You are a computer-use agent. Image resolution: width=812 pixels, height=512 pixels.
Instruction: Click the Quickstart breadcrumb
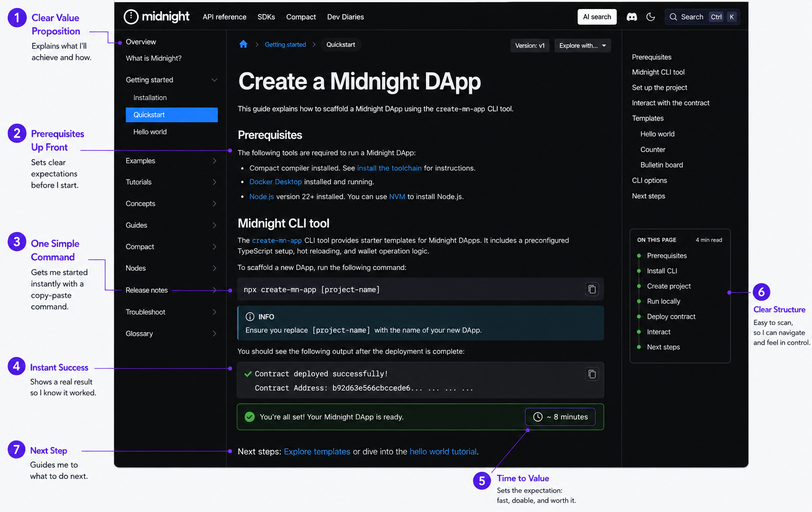tap(340, 44)
